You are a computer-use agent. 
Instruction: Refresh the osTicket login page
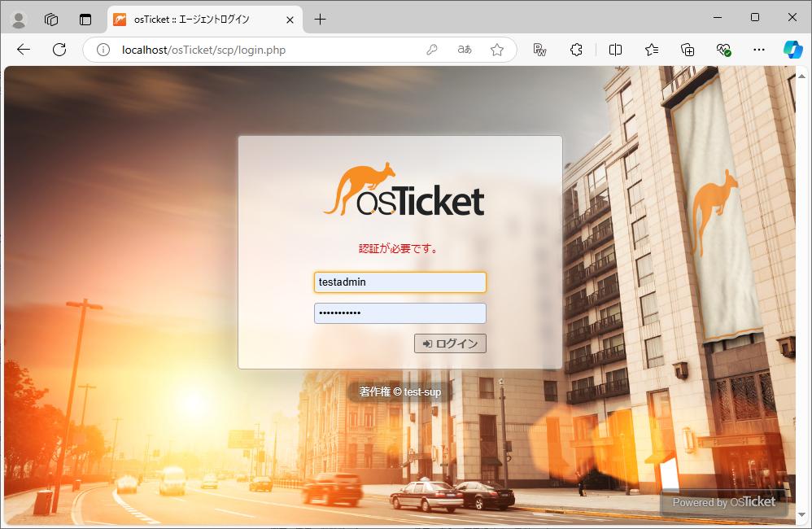pyautogui.click(x=59, y=50)
